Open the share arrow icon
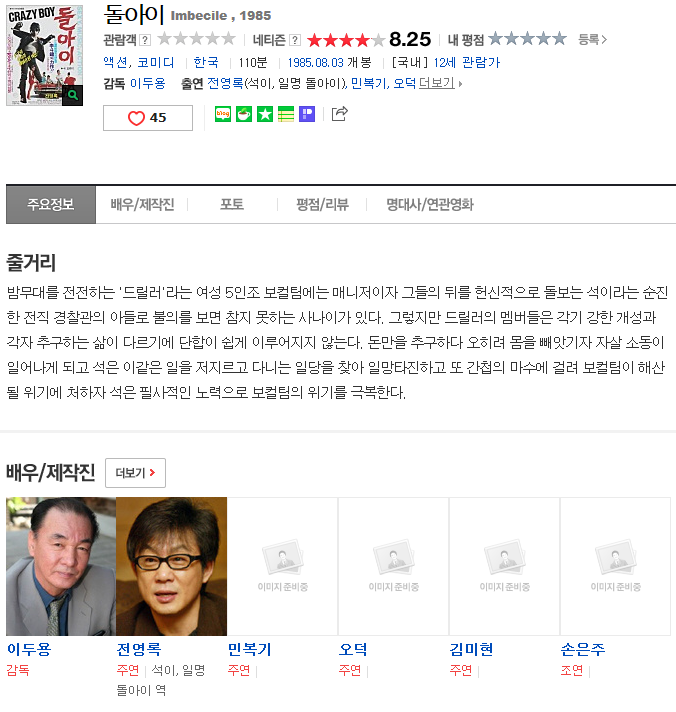 [x=340, y=114]
